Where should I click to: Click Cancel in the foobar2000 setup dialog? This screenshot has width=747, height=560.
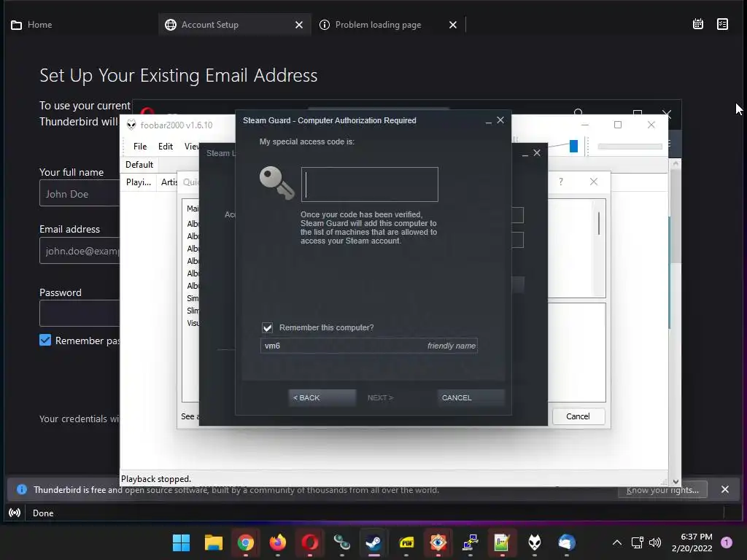click(578, 416)
